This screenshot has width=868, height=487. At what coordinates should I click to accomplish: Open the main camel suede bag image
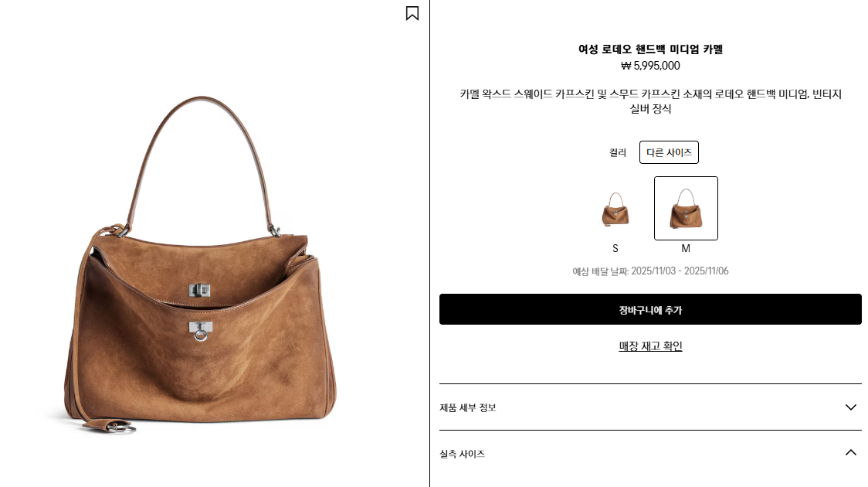pos(200,263)
